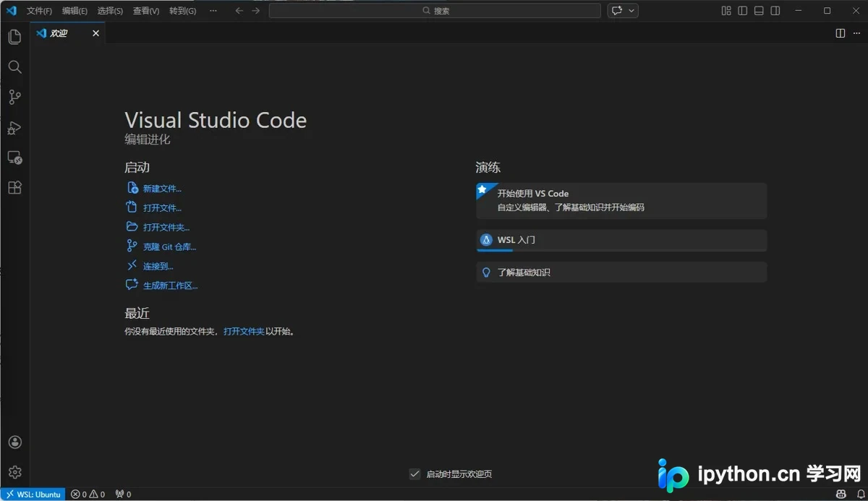
Task: Split the editor to the right
Action: point(840,33)
